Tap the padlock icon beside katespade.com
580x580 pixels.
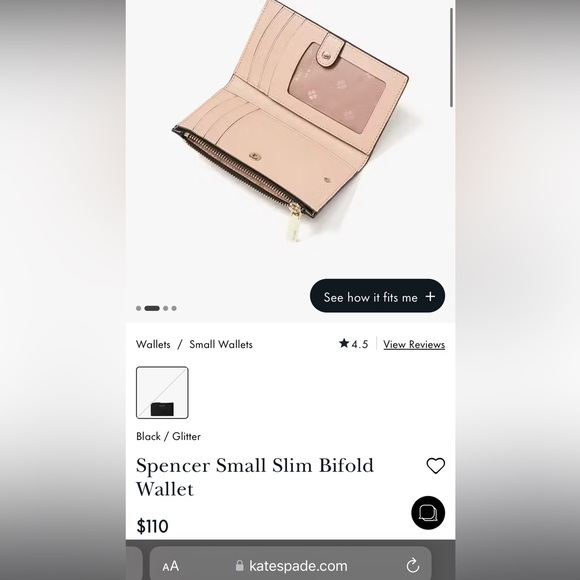point(240,566)
